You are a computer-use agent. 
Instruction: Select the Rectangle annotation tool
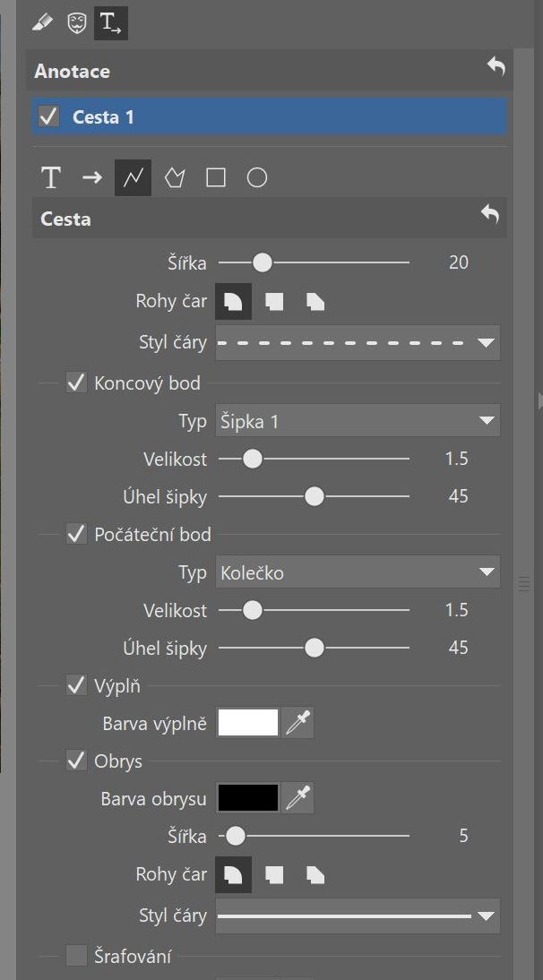click(216, 178)
